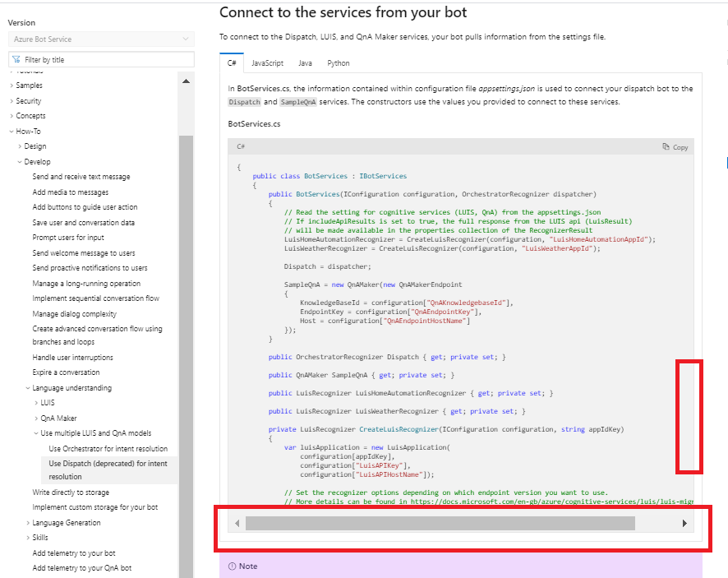Open Save user and conversation data
Viewport: 728px width, 578px height.
pos(84,223)
